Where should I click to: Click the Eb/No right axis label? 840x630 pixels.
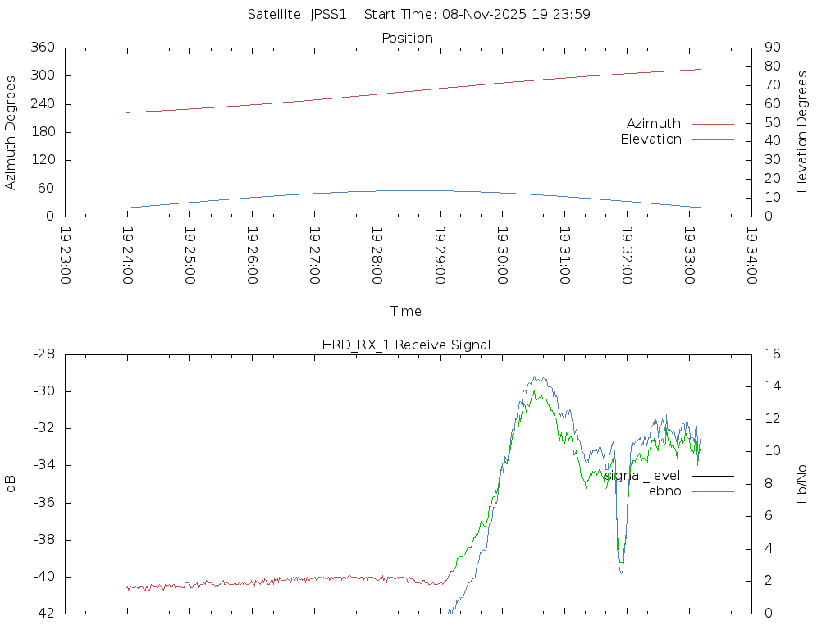coord(802,483)
